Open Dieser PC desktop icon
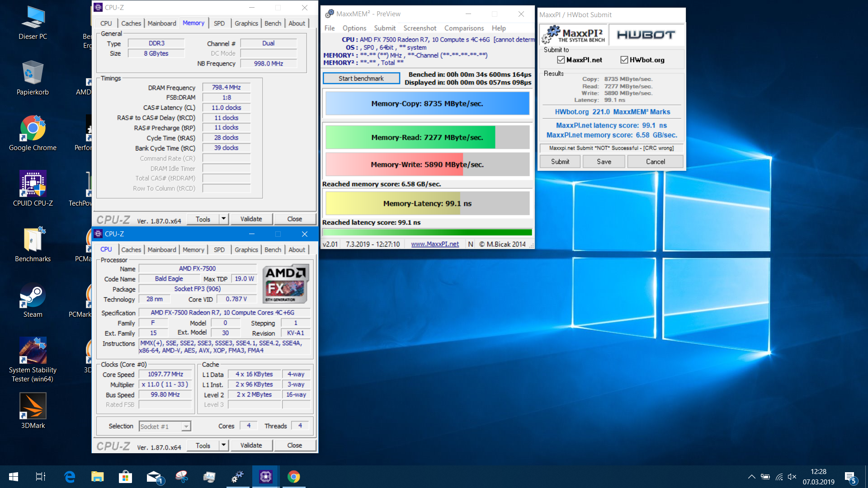Screen dimensions: 868x488 pyautogui.click(x=33, y=23)
